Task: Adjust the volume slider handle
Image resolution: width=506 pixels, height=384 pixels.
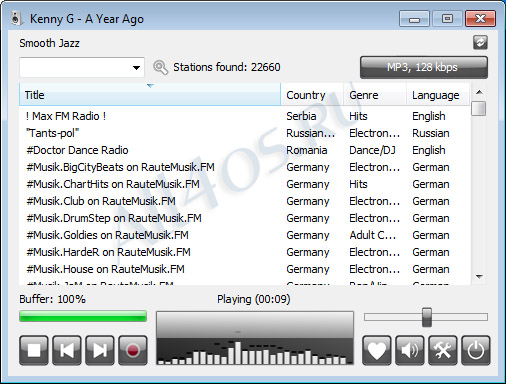Action: point(427,317)
